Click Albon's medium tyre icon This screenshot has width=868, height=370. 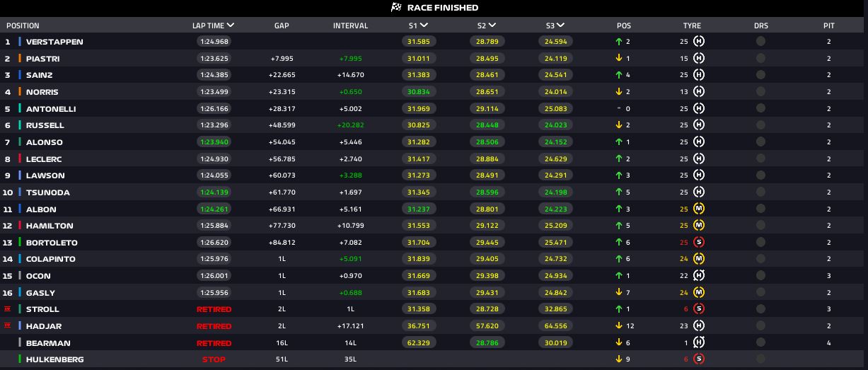click(699, 209)
